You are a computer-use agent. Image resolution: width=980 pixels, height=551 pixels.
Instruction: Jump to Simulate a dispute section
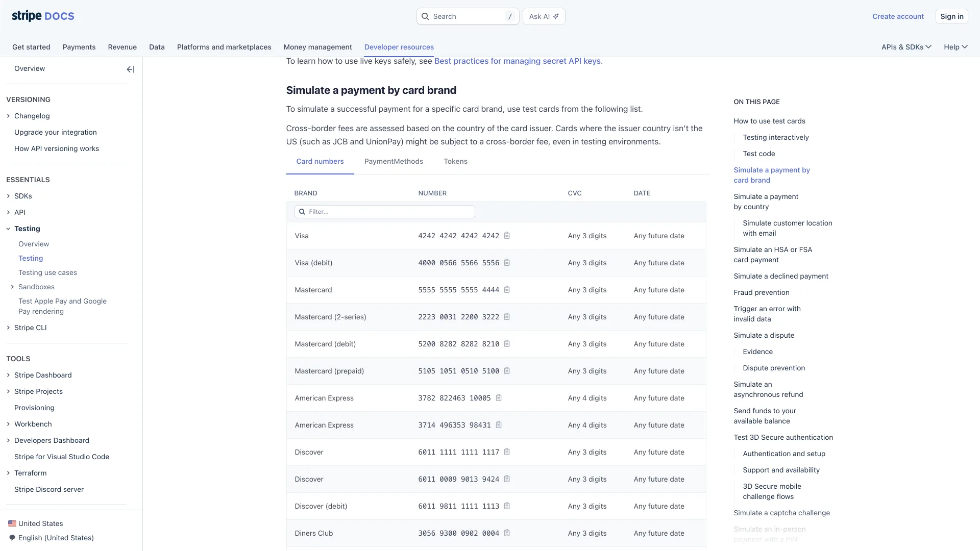coord(764,335)
